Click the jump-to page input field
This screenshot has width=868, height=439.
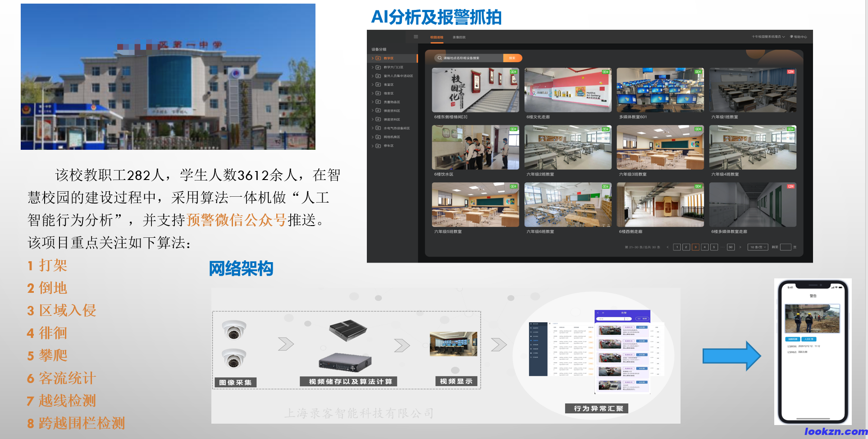tap(786, 247)
